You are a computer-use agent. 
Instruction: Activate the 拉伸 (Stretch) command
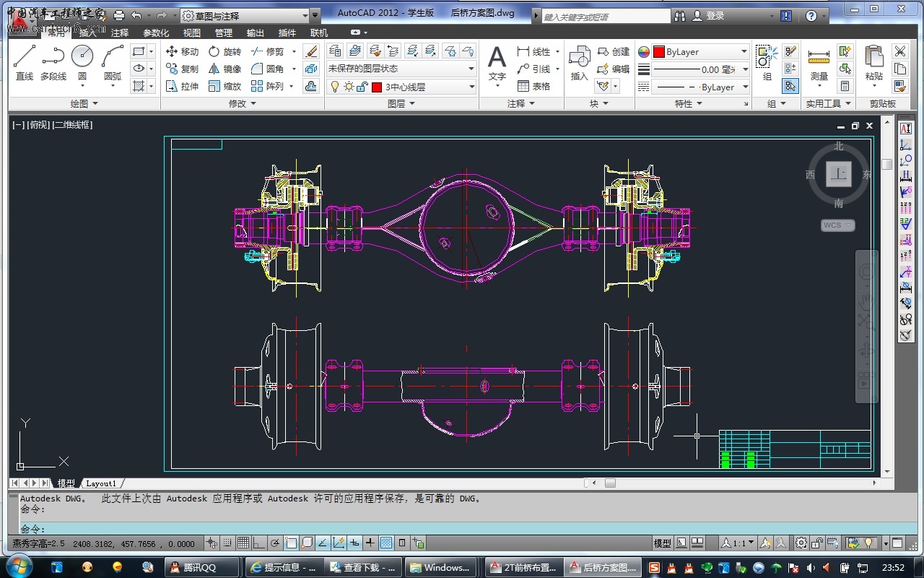[x=182, y=86]
